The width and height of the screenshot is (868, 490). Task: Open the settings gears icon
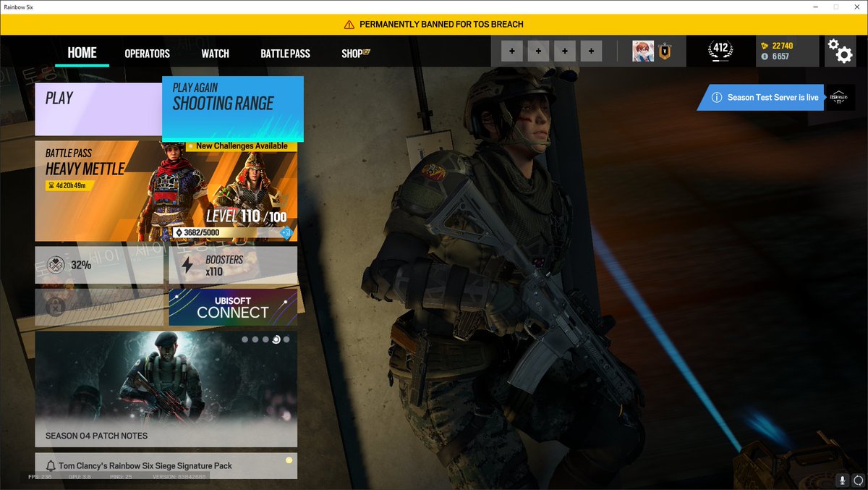coord(841,51)
